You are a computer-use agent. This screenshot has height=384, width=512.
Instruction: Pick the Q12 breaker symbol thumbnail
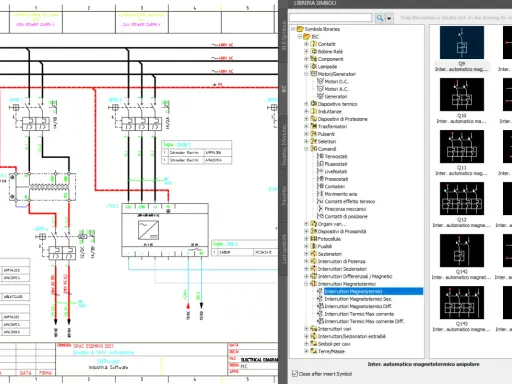coord(462,199)
